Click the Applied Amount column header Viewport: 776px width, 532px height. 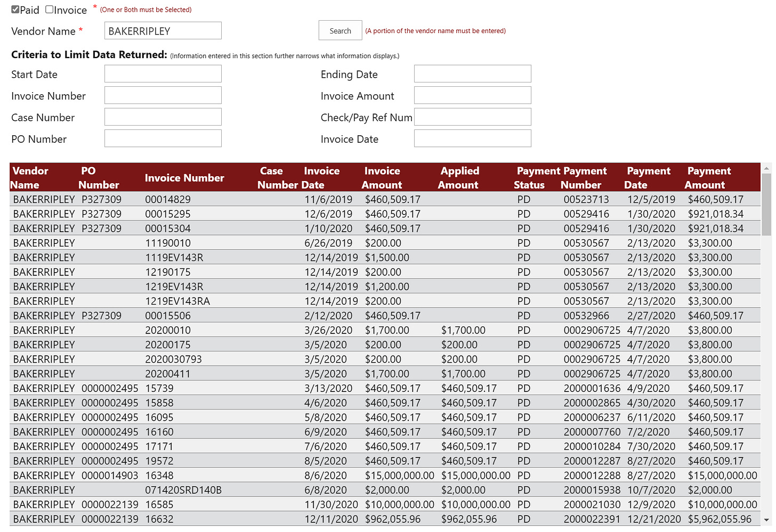pyautogui.click(x=458, y=178)
